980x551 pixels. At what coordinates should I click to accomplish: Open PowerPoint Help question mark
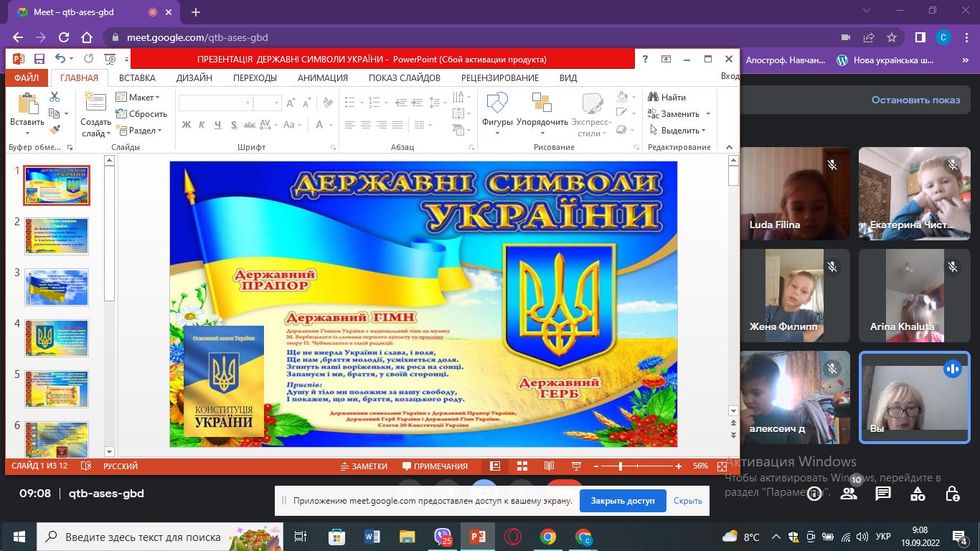click(645, 60)
